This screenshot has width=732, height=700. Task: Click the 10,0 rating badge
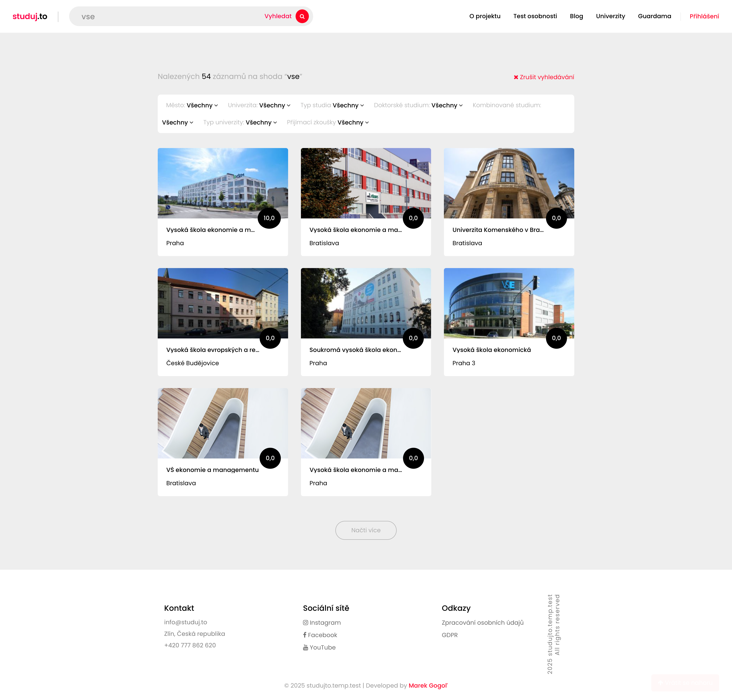coord(269,218)
